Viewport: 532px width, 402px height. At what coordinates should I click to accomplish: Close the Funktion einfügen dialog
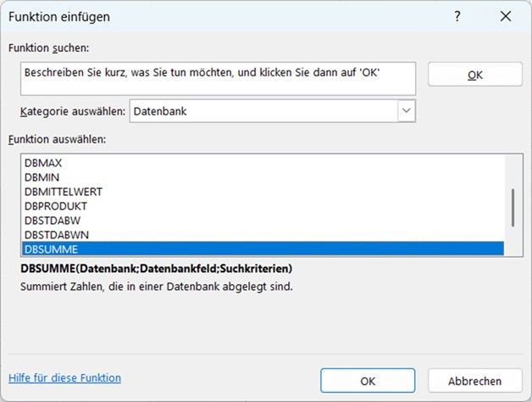(x=506, y=16)
